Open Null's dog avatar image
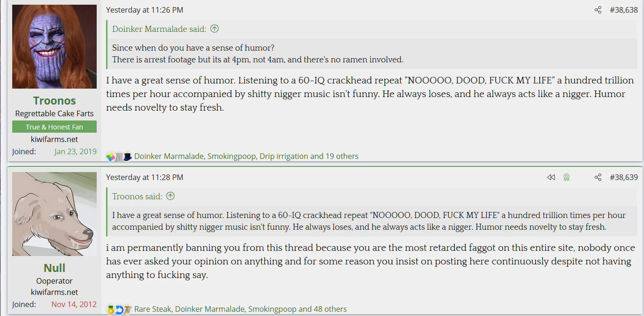 54,214
